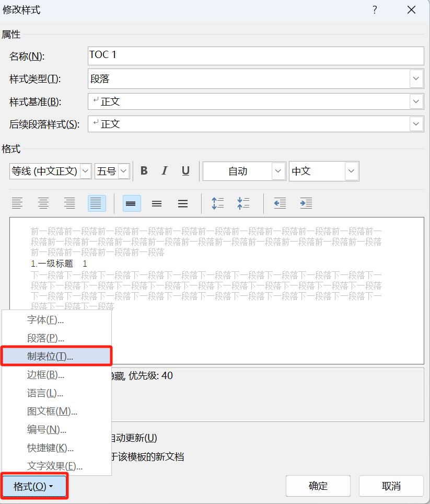
Task: Choose justified alignment
Action: (x=96, y=203)
